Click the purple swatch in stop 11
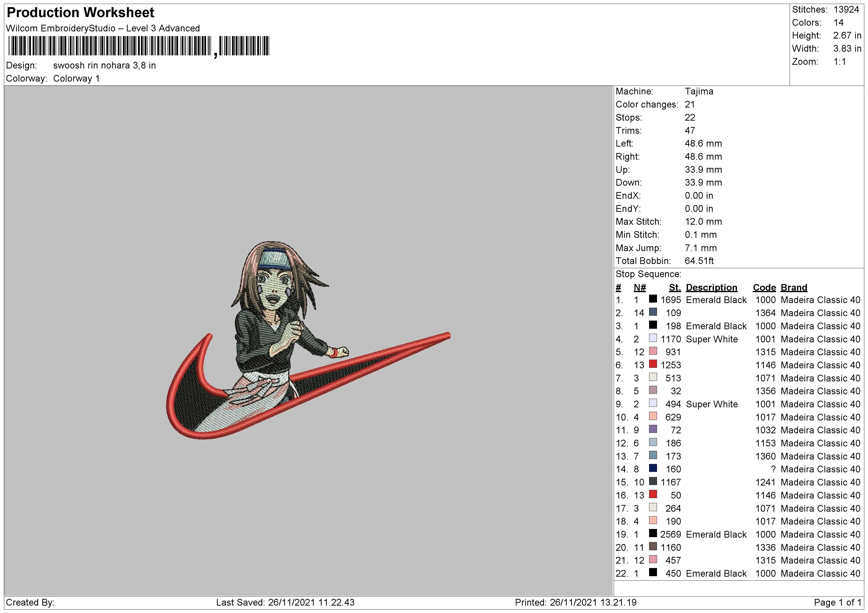 tap(653, 429)
